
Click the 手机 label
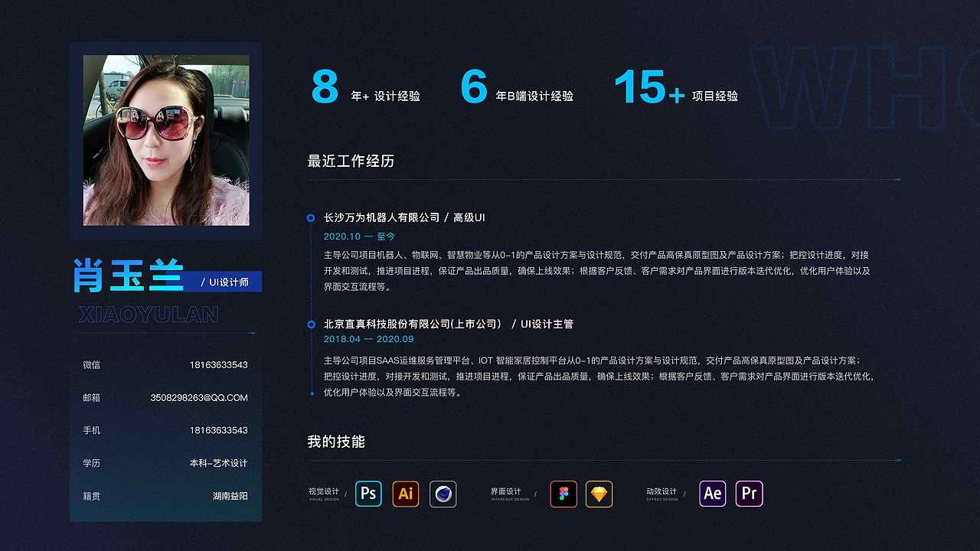tap(92, 430)
